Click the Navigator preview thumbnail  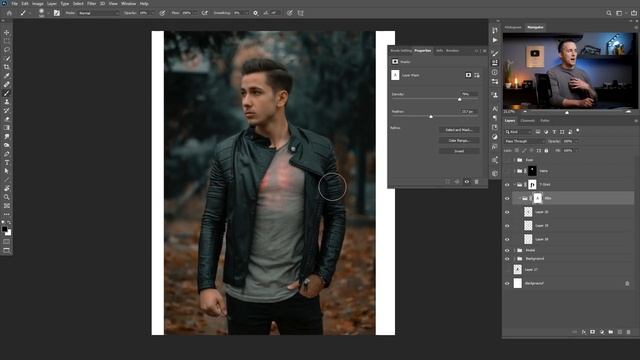pos(569,71)
